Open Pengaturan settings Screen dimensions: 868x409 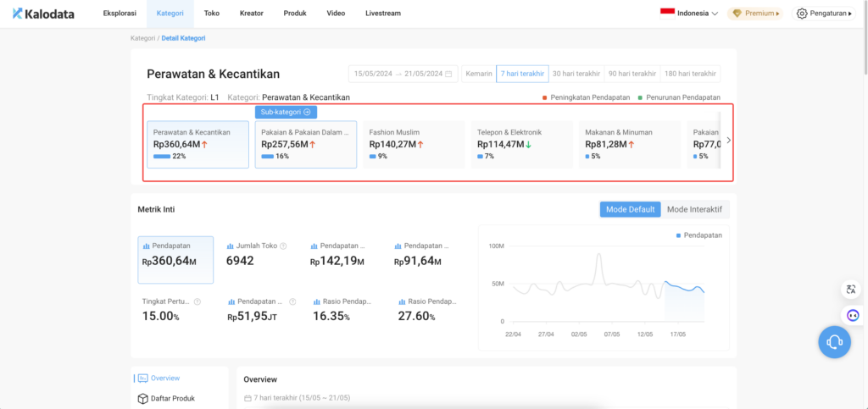pyautogui.click(x=824, y=14)
